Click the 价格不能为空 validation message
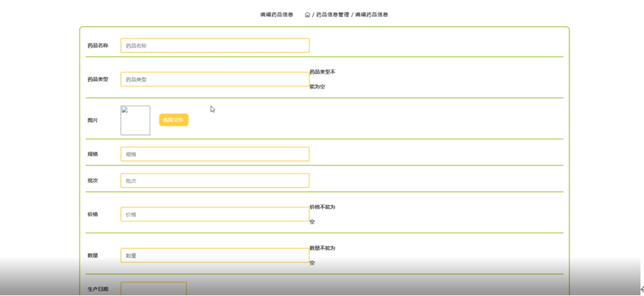The image size is (644, 296). coord(322,214)
